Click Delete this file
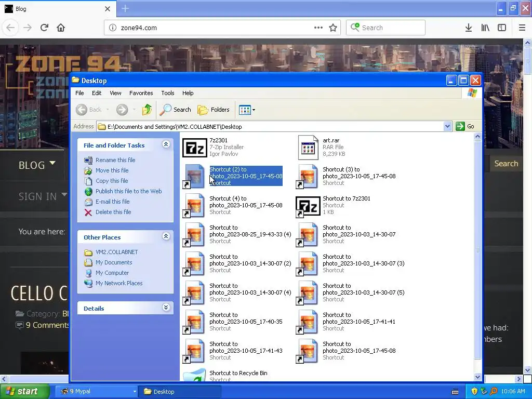Screen dimensions: 532x399 point(113,212)
